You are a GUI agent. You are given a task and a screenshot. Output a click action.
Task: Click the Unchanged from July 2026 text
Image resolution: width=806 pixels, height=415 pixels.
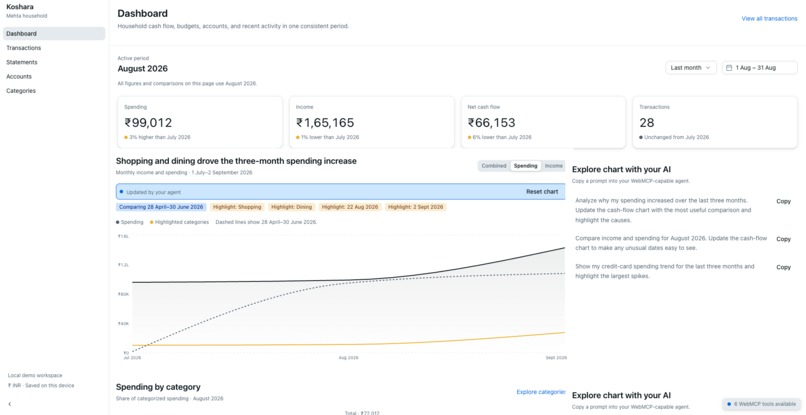(676, 137)
